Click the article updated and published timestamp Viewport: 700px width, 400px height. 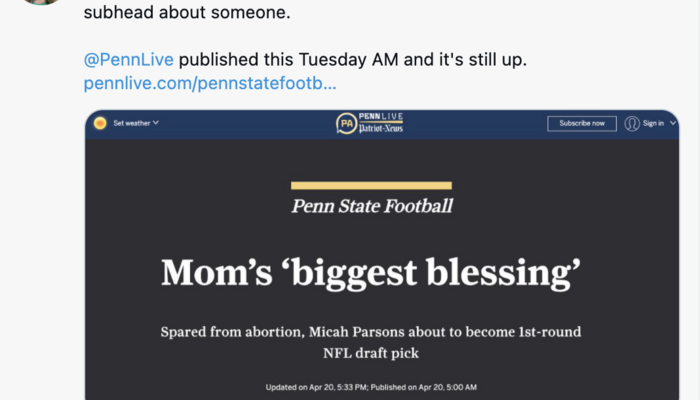[371, 386]
